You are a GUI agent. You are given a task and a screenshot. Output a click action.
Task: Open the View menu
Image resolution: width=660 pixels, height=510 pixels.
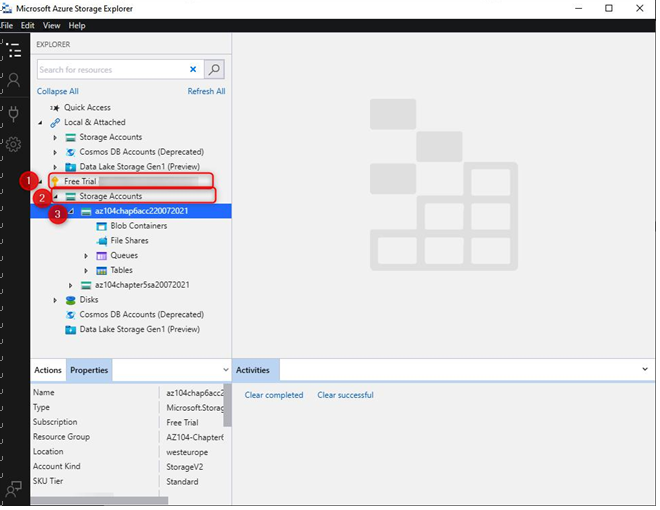pyautogui.click(x=51, y=26)
